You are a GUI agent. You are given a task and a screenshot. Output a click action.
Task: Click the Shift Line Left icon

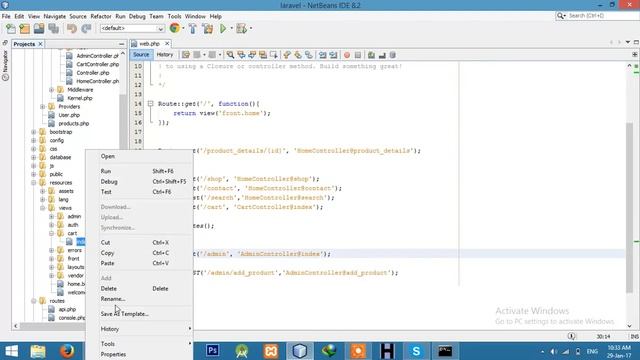pos(322,55)
